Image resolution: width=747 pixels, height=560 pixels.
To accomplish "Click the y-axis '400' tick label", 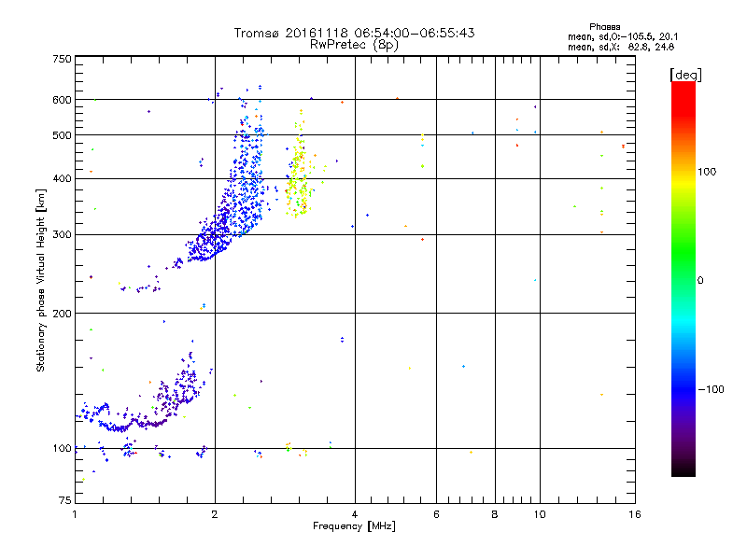I will point(62,179).
